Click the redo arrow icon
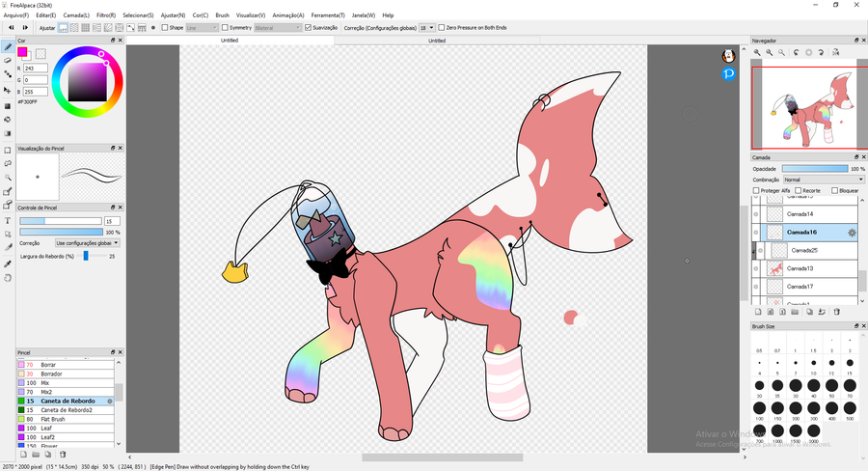 click(x=25, y=28)
